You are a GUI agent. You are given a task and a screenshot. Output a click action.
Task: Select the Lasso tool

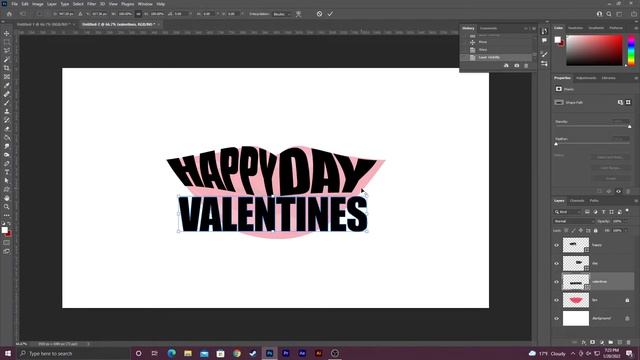[7, 50]
